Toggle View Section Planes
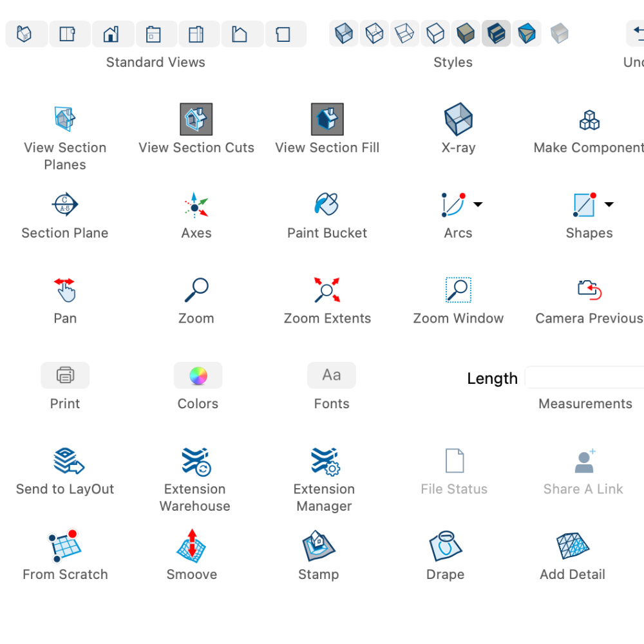This screenshot has height=644, width=644. click(65, 118)
